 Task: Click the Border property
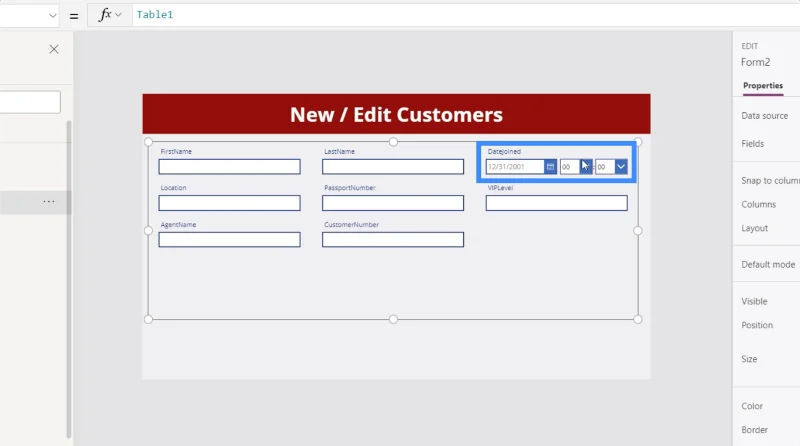(x=755, y=430)
